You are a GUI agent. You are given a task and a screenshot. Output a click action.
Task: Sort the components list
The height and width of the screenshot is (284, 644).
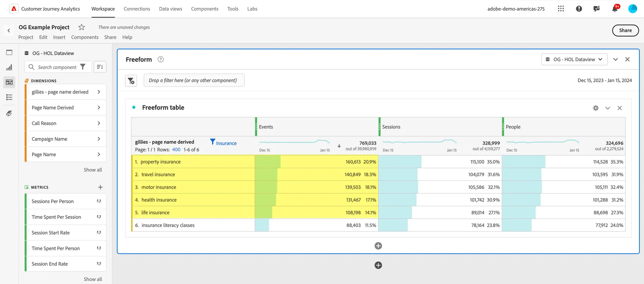pyautogui.click(x=100, y=67)
